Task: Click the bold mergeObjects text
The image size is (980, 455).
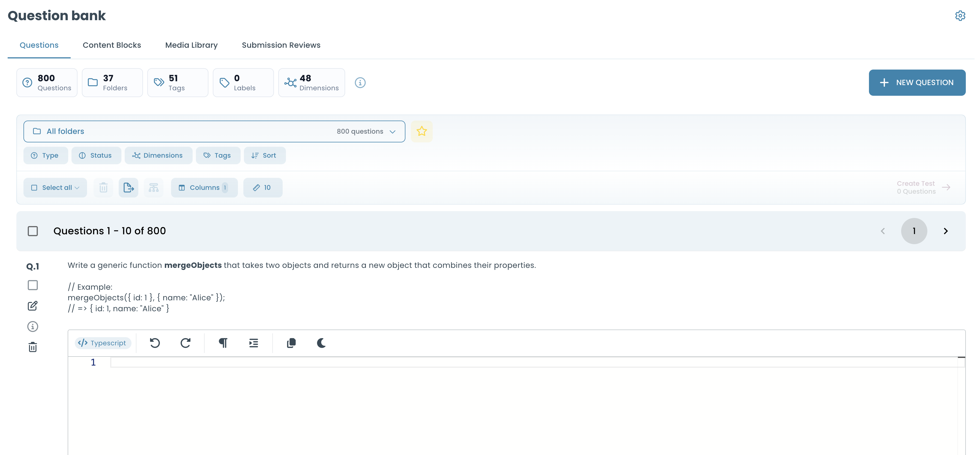Action: coord(193,265)
